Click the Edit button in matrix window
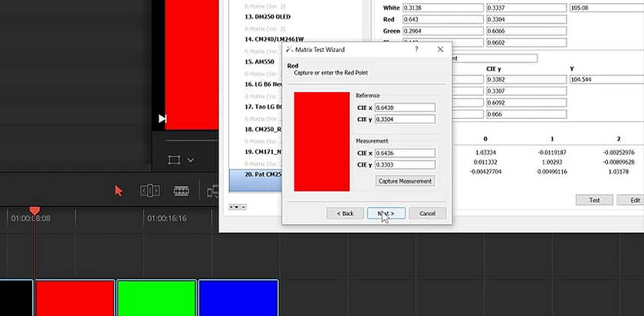This screenshot has width=644, height=316. 630,200
